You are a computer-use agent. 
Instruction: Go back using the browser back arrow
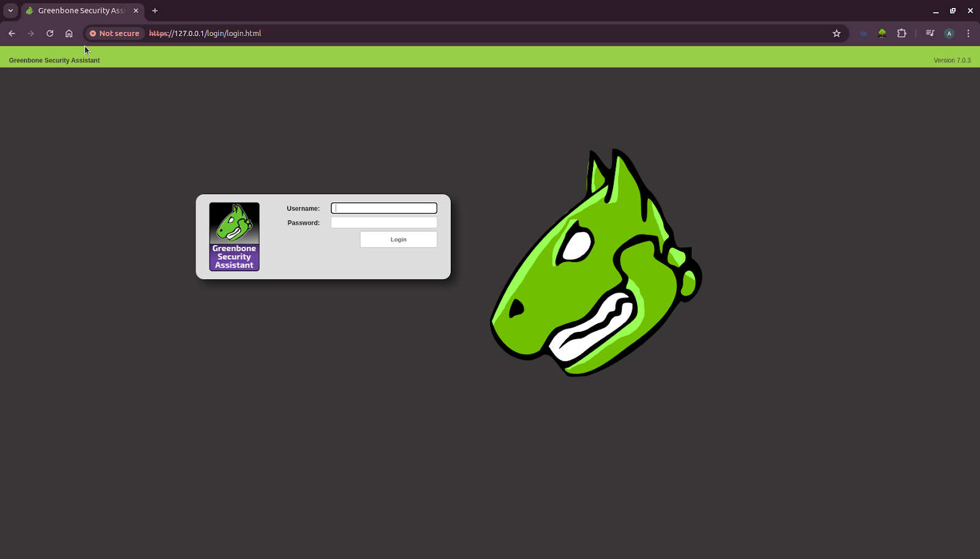pos(12,34)
